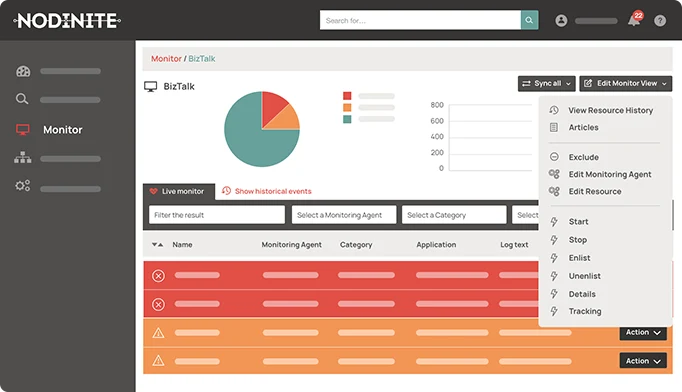Click the warning triangle in last orange row
Viewport: 682px width, 392px height.
pos(158,361)
